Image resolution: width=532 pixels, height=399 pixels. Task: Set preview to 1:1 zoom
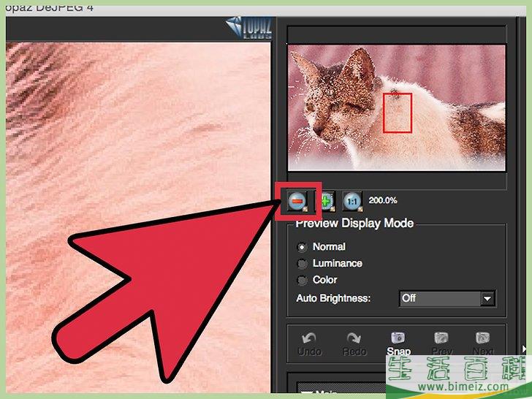(x=352, y=201)
